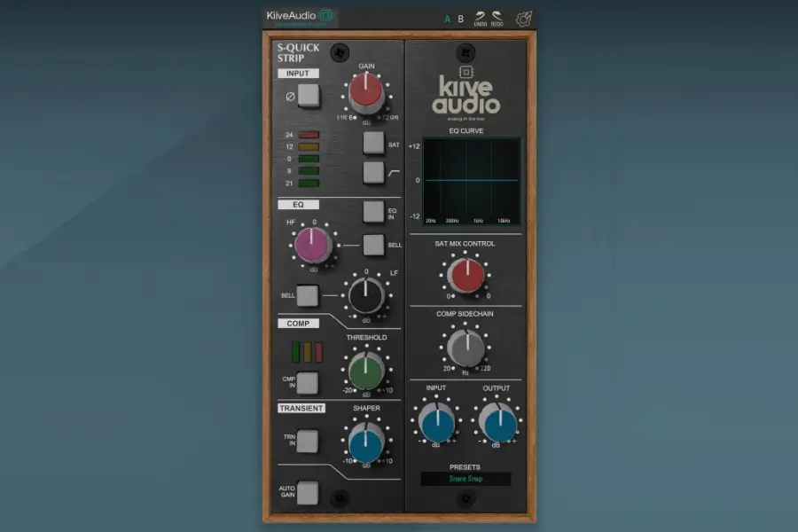Click the kiive audio panel logo

click(x=465, y=92)
